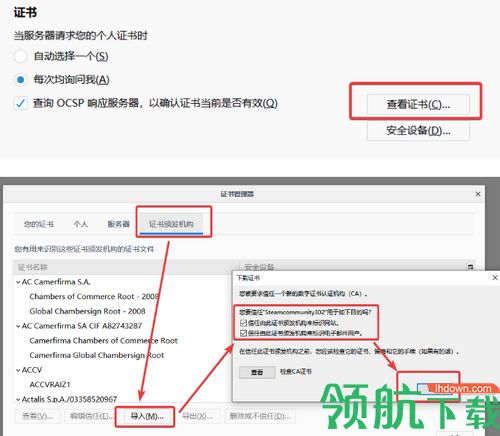Collapse the Actalis S.p.A./03358520967 group
Image resolution: width=500 pixels, height=436 pixels.
18,399
